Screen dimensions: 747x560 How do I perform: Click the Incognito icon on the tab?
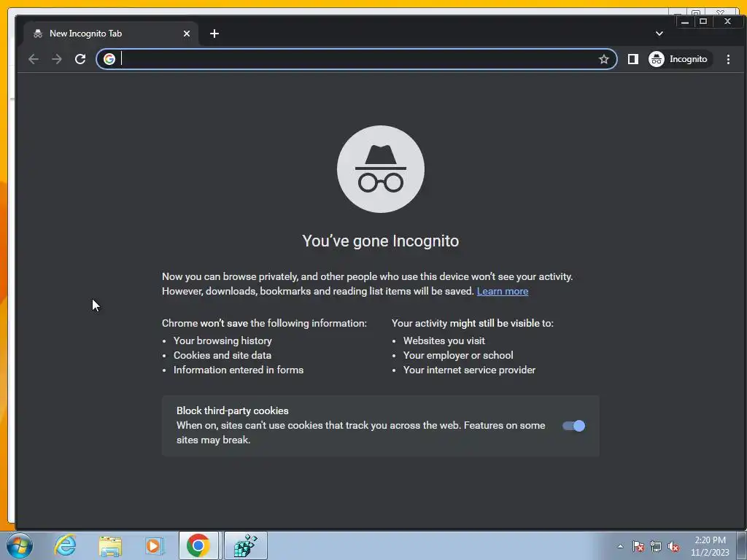coord(38,34)
